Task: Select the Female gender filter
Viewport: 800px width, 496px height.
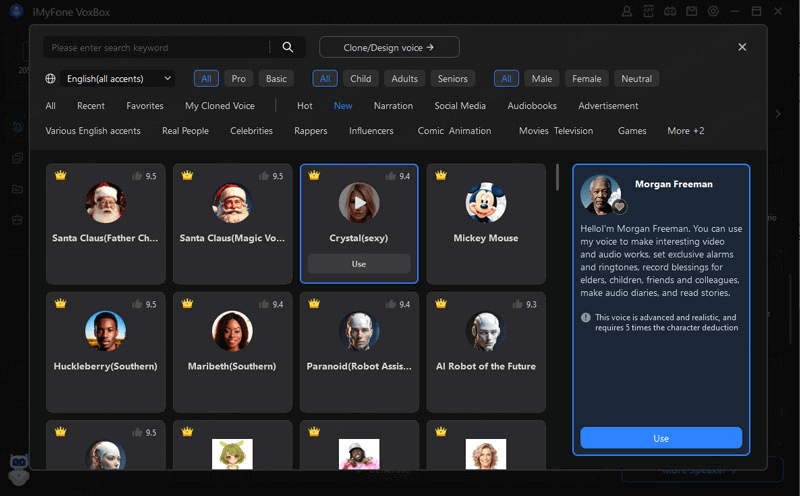Action: click(587, 79)
